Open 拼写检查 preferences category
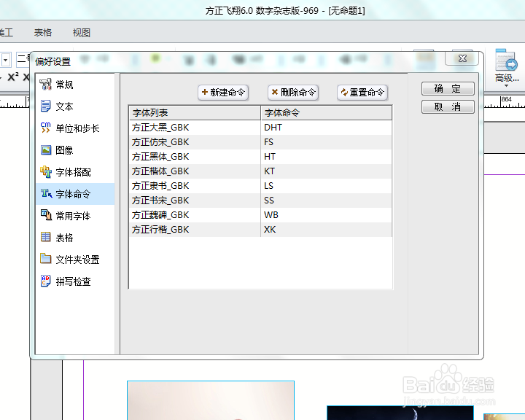This screenshot has height=420, width=525. [x=74, y=281]
